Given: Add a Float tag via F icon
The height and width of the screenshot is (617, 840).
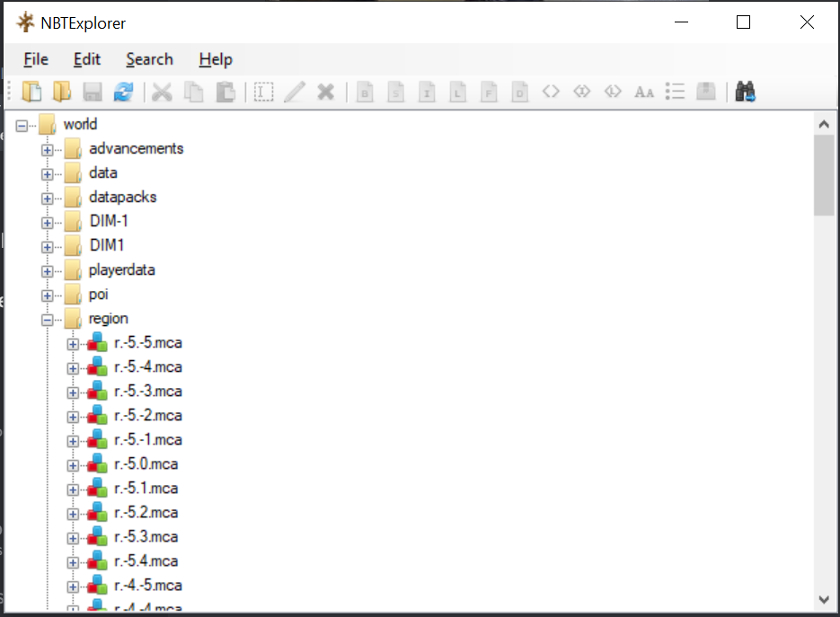Looking at the screenshot, I should [x=489, y=92].
